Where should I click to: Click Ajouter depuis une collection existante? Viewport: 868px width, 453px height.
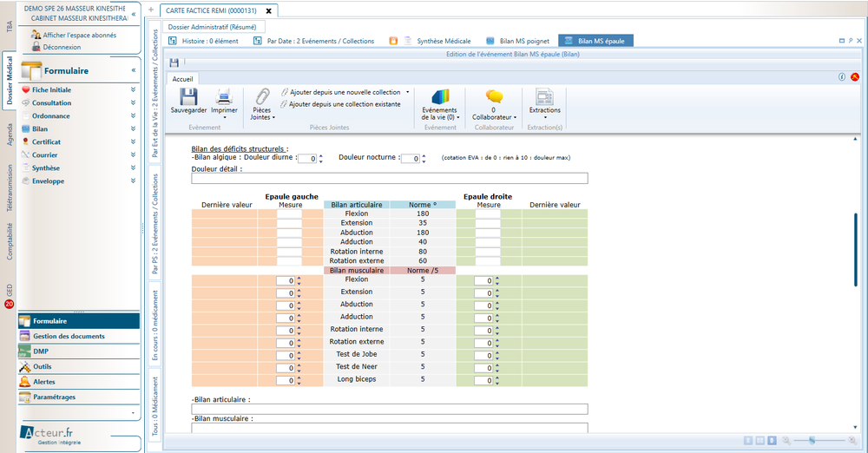click(x=344, y=104)
